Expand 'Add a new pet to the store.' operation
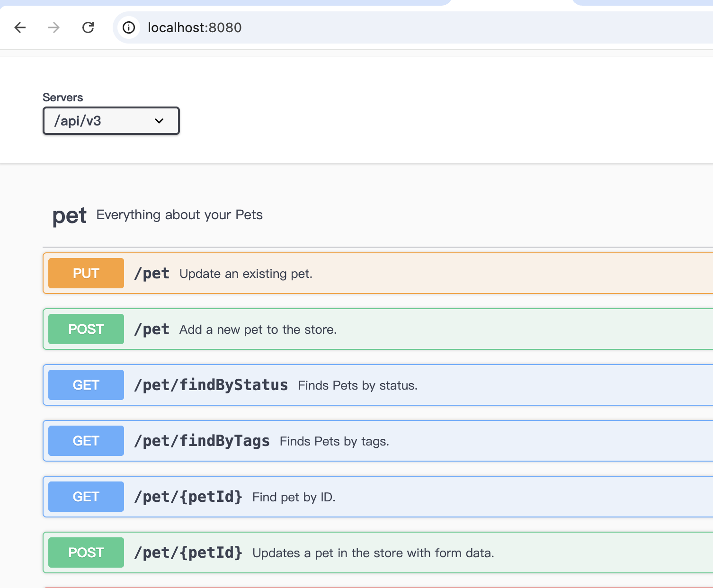 (x=258, y=330)
